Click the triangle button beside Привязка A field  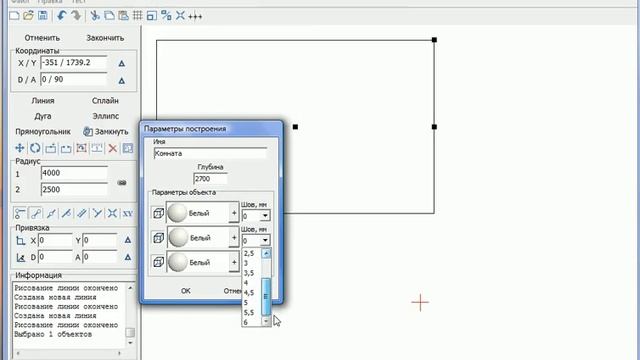click(x=128, y=257)
